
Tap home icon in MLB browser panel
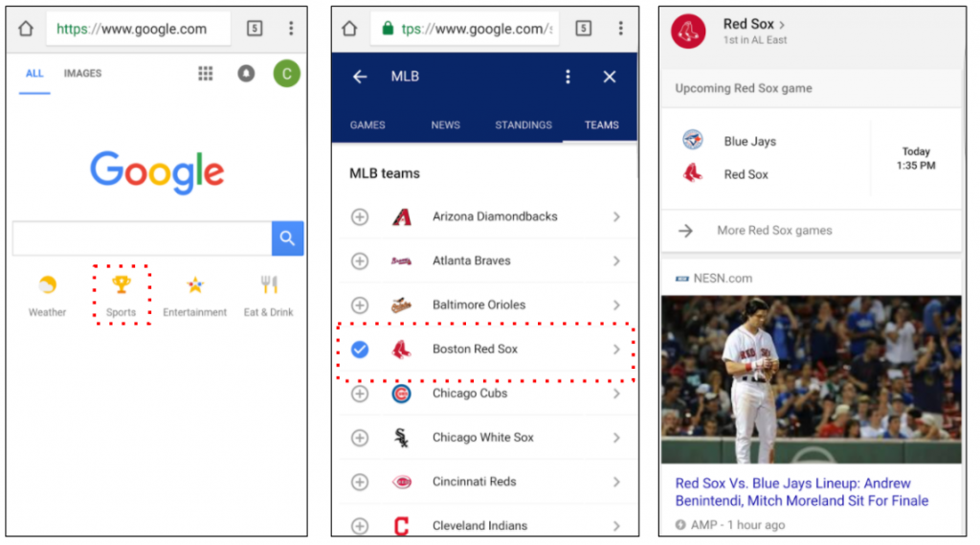[350, 28]
